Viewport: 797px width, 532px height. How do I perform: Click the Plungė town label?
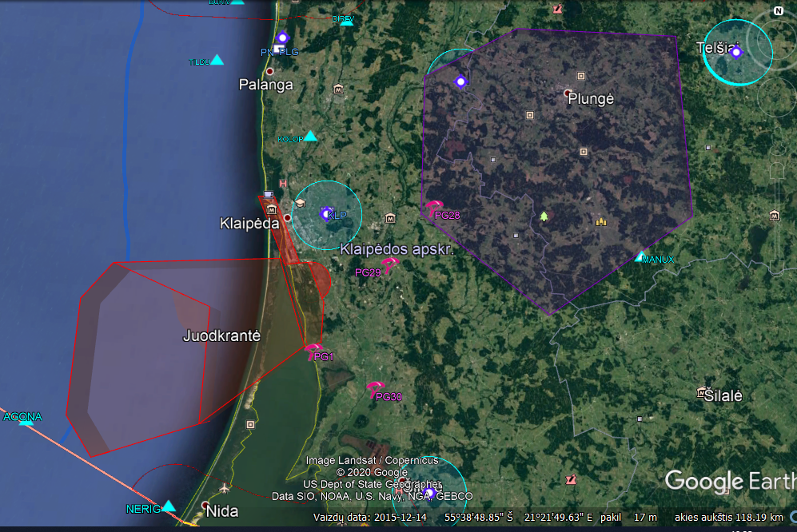[x=591, y=98]
